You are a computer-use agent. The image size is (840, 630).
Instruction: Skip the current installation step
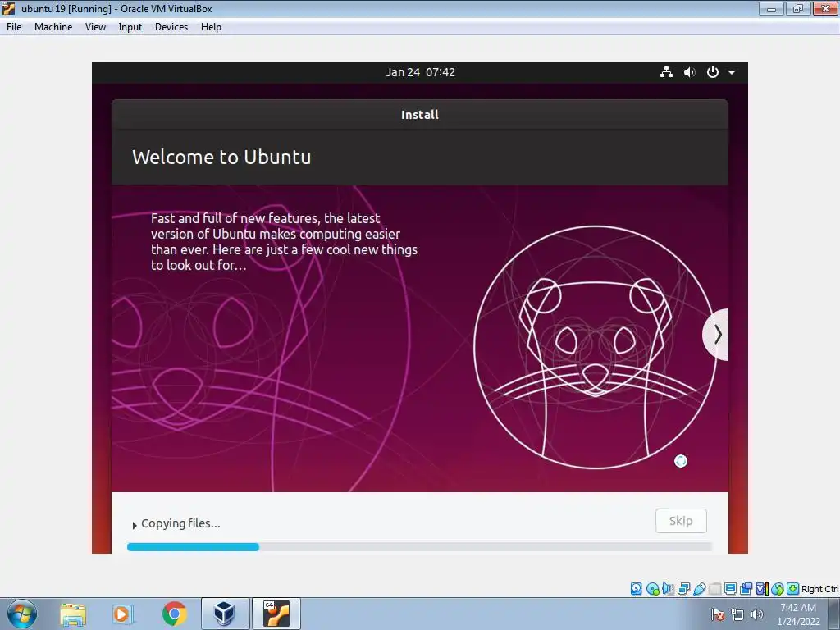681,521
